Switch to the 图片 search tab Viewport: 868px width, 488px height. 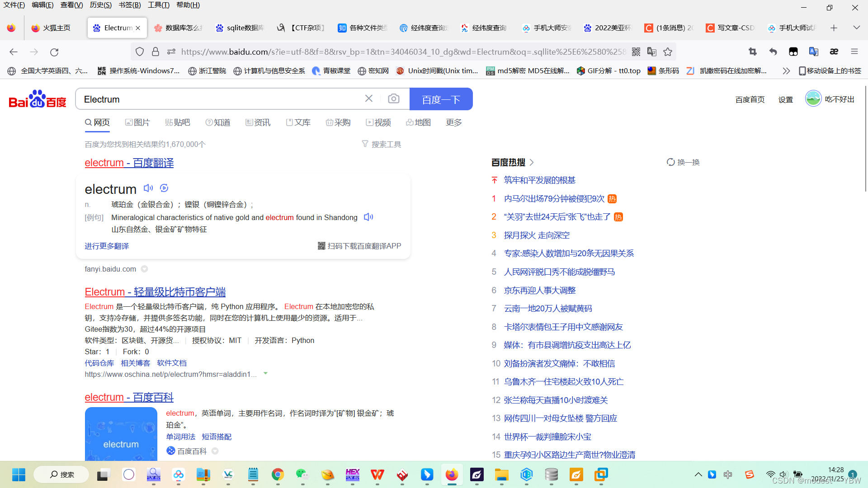coord(138,122)
